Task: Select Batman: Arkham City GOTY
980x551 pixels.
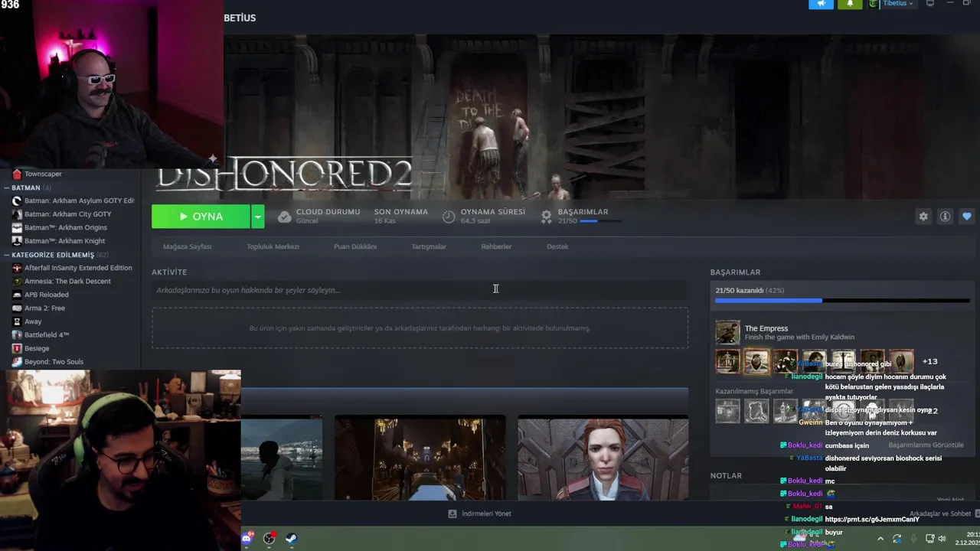Action: click(x=70, y=214)
